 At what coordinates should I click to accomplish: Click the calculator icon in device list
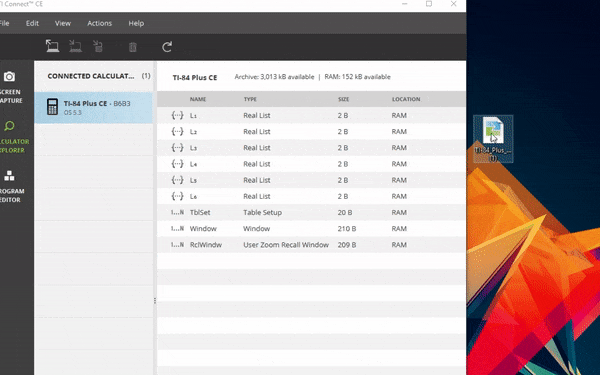click(x=52, y=107)
